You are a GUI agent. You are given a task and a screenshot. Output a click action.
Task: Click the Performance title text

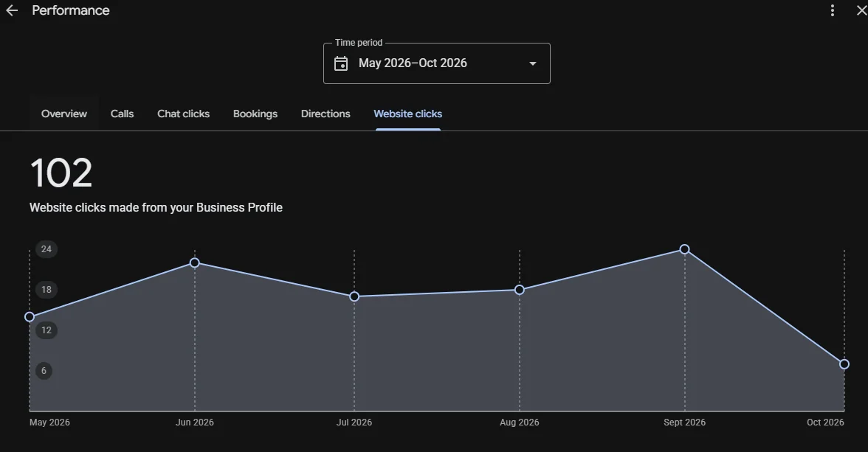coord(71,10)
